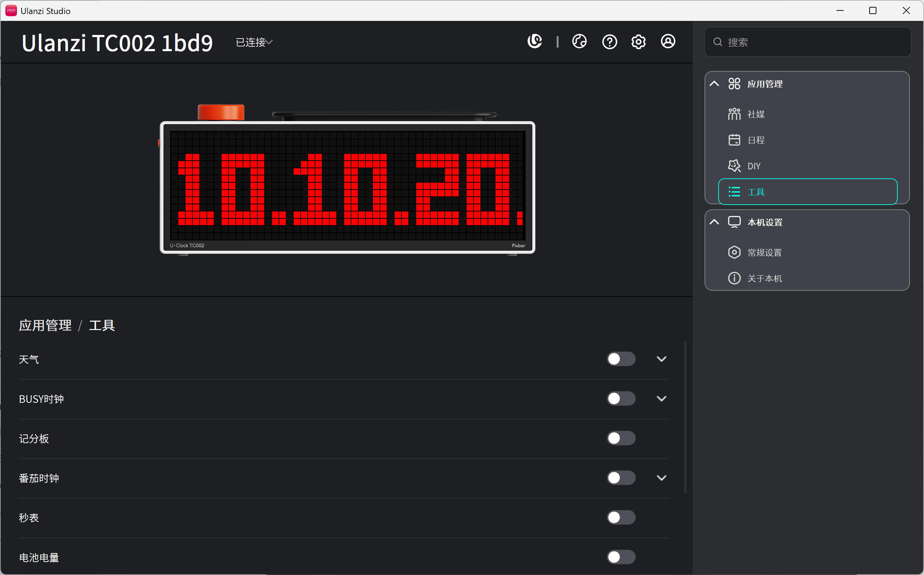Click the 电池电量 row label
Image resolution: width=924 pixels, height=575 pixels.
(39, 557)
